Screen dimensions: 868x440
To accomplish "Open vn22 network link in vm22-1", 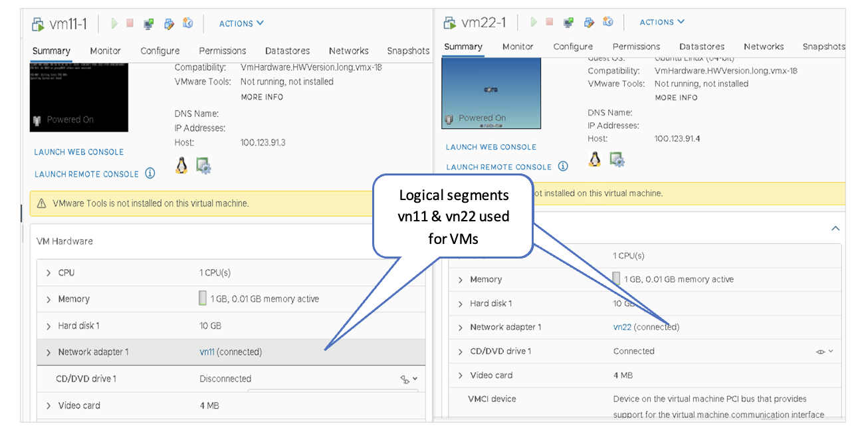I will point(622,327).
